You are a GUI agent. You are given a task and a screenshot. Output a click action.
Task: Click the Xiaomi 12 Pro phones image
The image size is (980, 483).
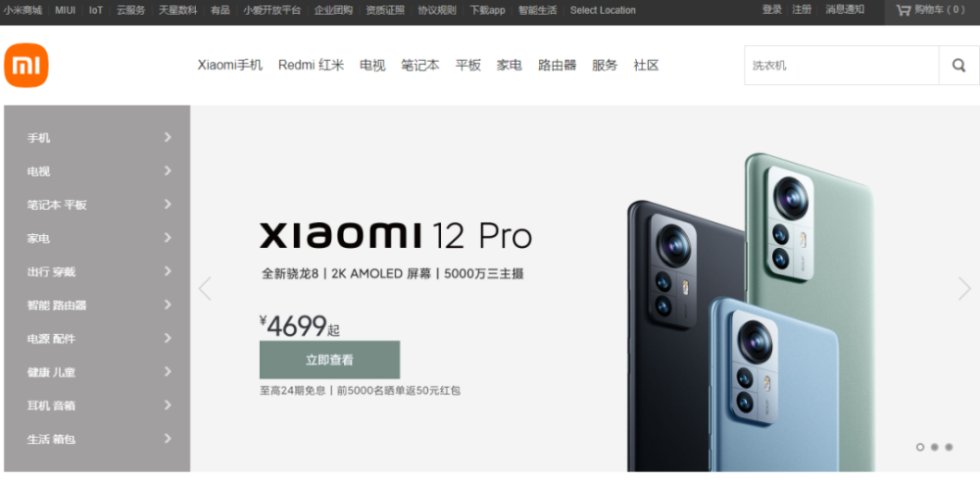[751, 313]
